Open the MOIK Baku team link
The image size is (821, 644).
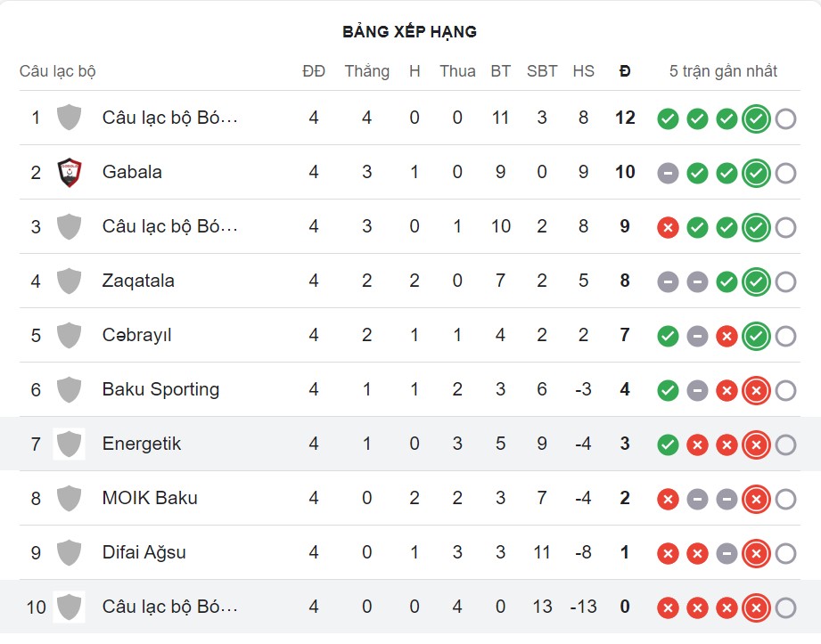click(150, 498)
